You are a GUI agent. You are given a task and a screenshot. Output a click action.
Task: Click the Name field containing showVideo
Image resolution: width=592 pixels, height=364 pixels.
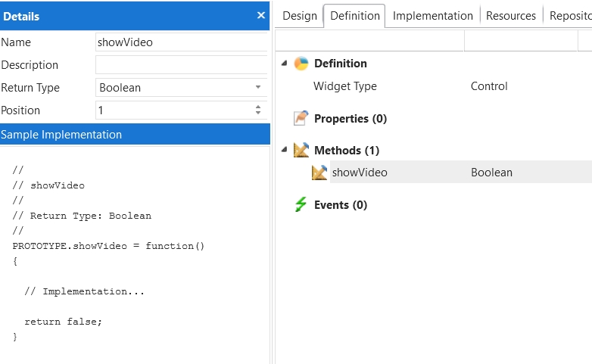point(180,42)
